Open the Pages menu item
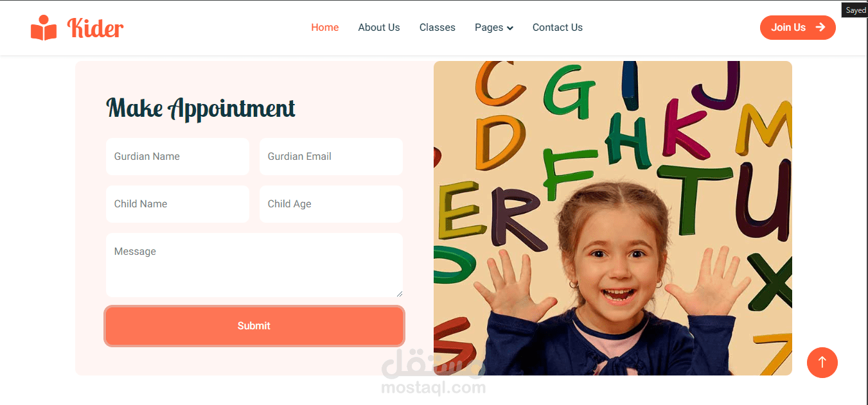The height and width of the screenshot is (405, 868). coord(494,28)
